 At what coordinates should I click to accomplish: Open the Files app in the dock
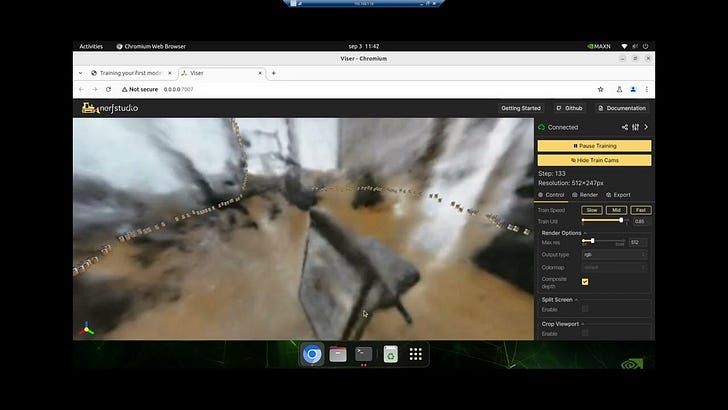point(338,354)
